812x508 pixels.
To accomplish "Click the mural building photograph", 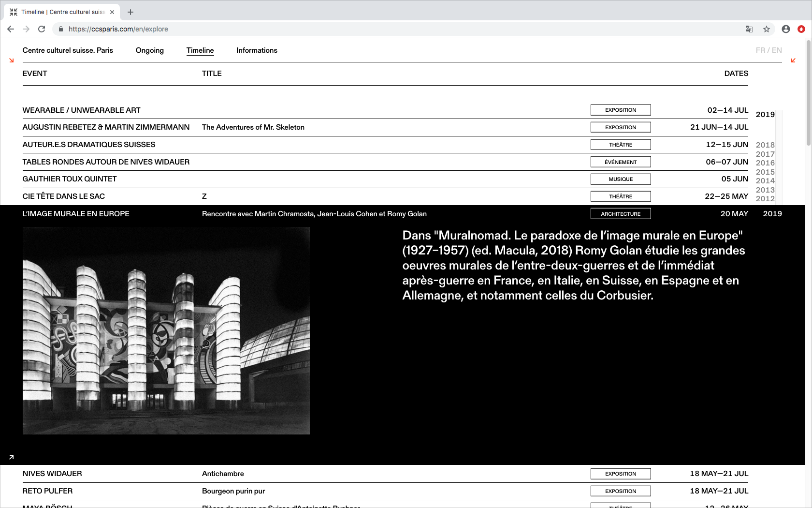I will pyautogui.click(x=166, y=331).
